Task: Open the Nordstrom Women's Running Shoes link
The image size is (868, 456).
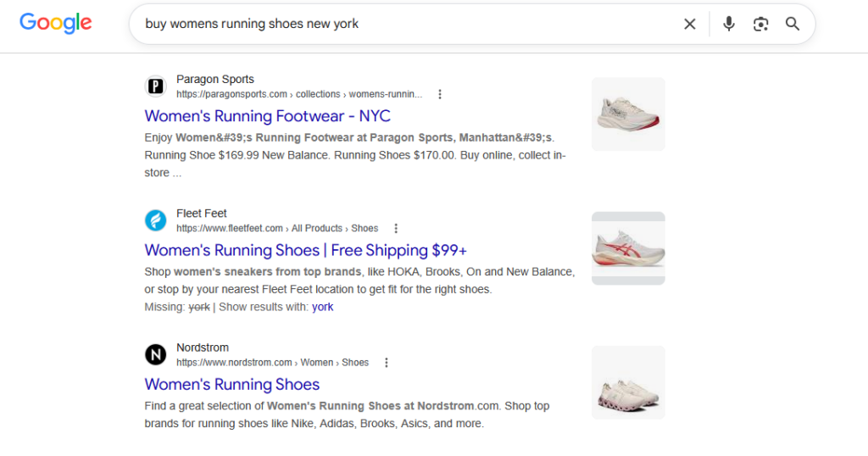Action: [x=232, y=385]
